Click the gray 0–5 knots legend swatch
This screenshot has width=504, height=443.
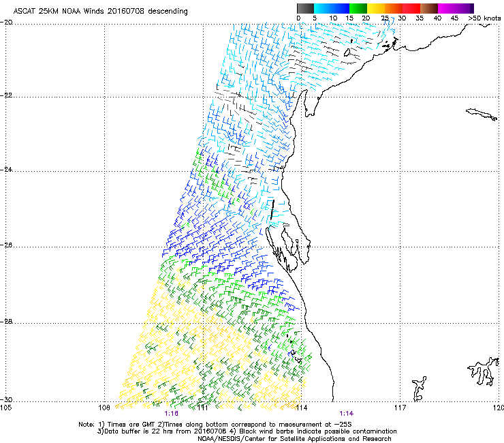click(x=305, y=8)
